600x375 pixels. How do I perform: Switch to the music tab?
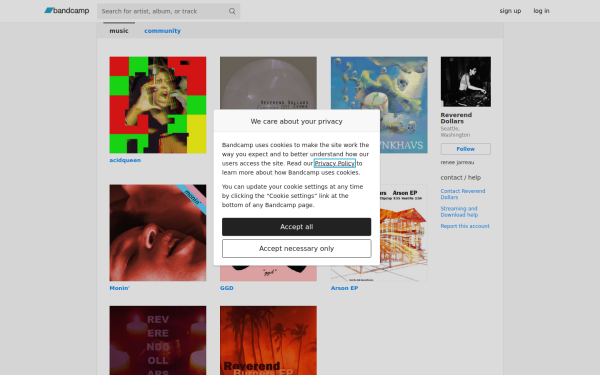coord(119,31)
